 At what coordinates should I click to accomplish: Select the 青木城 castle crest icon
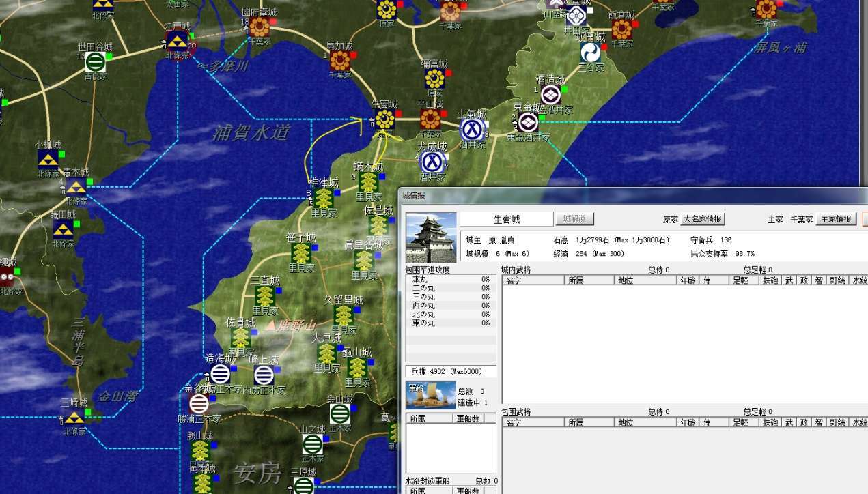(75, 187)
